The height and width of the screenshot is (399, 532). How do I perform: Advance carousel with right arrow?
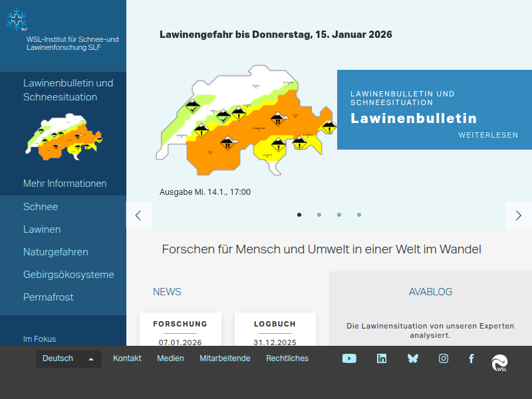point(519,215)
